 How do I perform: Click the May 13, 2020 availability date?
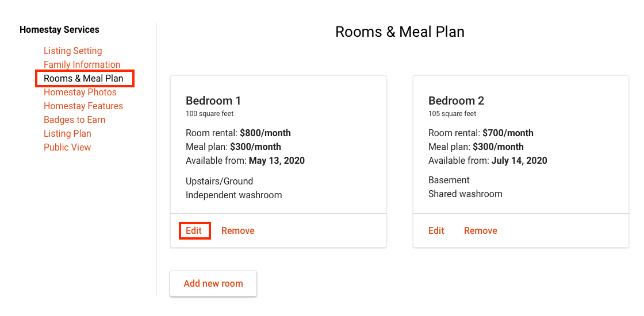(x=277, y=161)
